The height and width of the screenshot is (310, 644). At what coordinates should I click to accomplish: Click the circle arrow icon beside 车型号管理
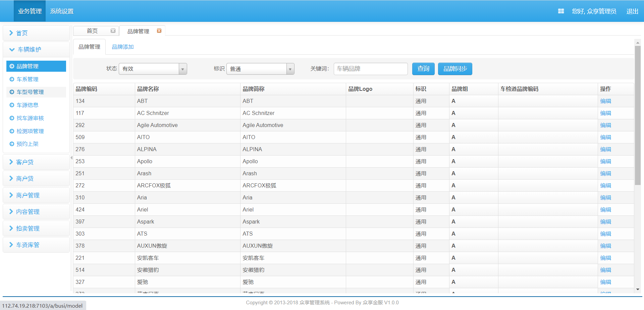[x=12, y=92]
